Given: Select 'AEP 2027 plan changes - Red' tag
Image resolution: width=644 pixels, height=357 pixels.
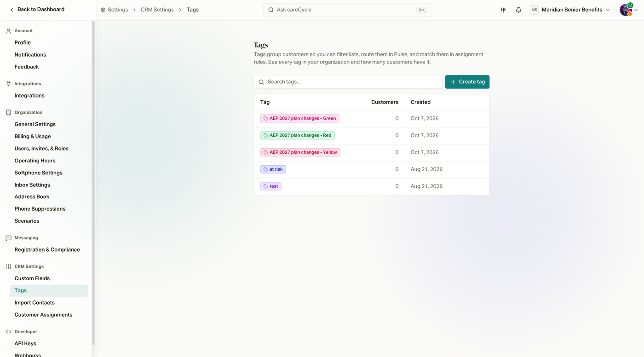Looking at the screenshot, I should (298, 135).
